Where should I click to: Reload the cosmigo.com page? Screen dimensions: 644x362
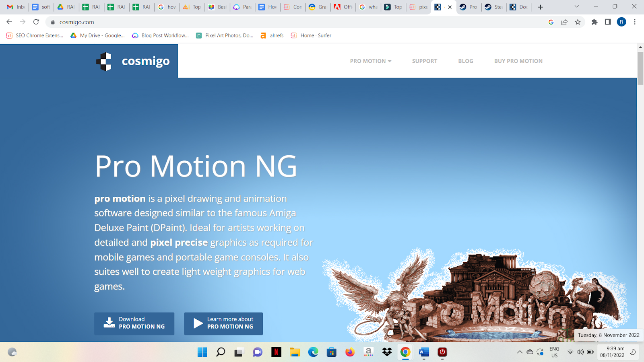(36, 22)
